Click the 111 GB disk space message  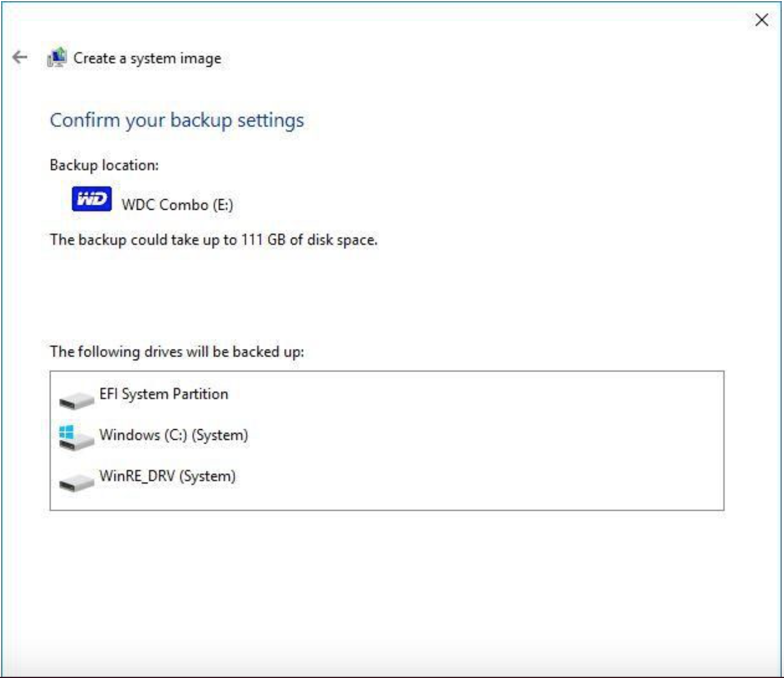pyautogui.click(x=214, y=240)
